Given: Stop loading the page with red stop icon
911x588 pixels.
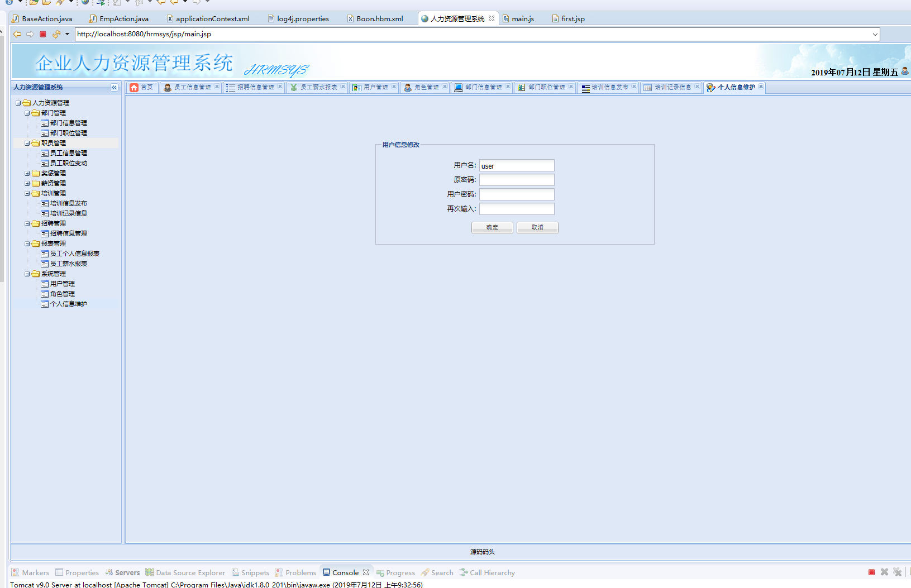Looking at the screenshot, I should pyautogui.click(x=43, y=34).
